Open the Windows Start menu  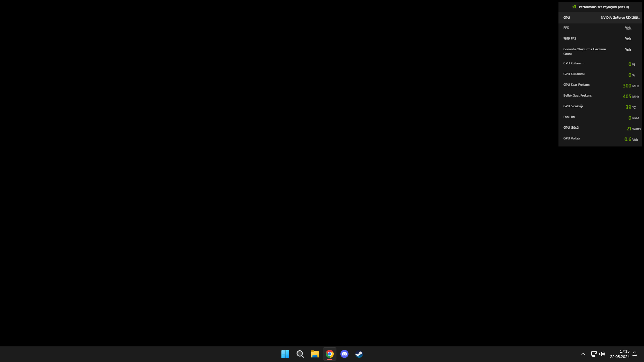point(285,354)
